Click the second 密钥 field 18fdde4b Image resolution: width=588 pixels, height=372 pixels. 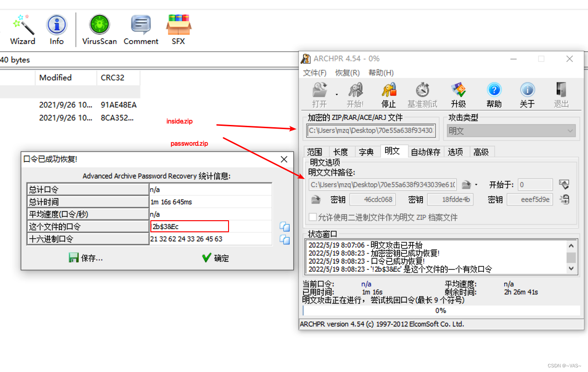450,199
